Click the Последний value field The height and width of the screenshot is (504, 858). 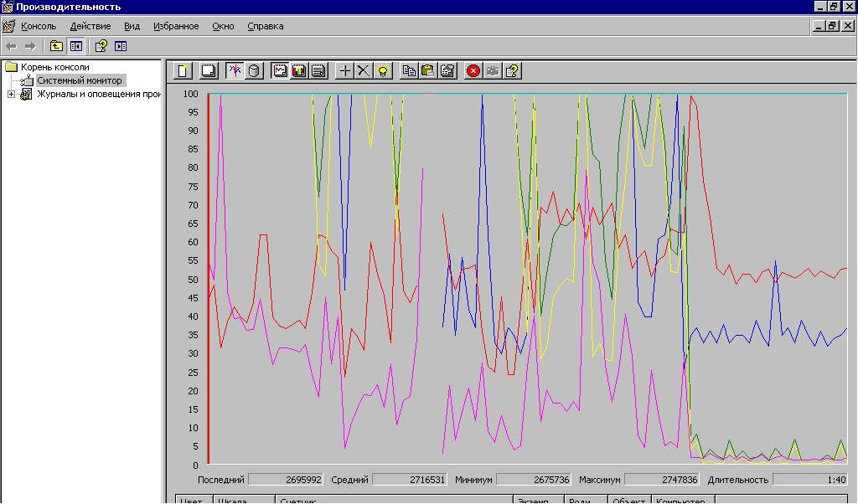point(286,480)
